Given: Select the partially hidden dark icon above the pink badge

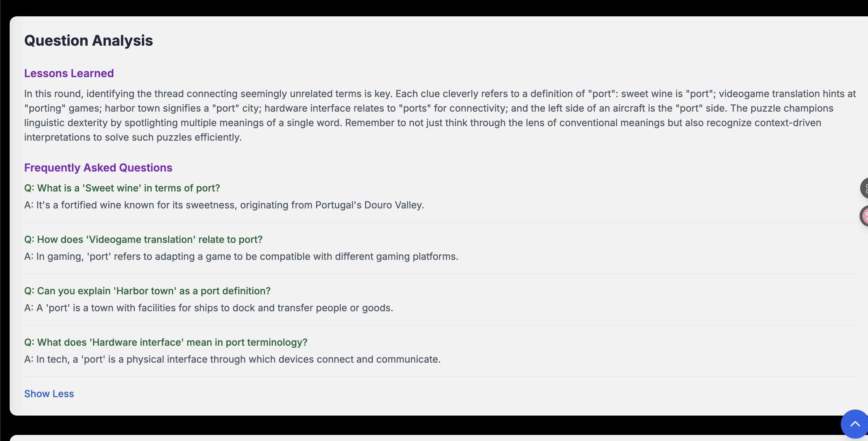Looking at the screenshot, I should (865, 188).
